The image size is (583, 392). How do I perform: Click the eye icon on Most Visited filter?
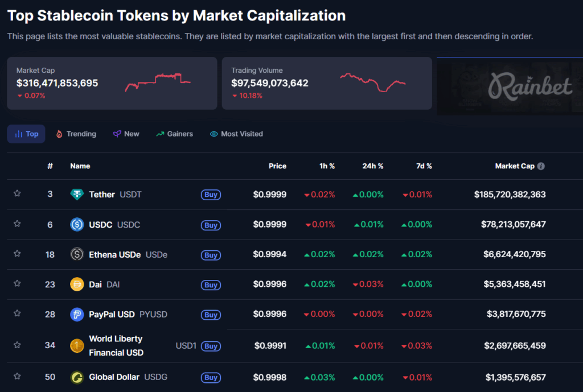click(213, 134)
